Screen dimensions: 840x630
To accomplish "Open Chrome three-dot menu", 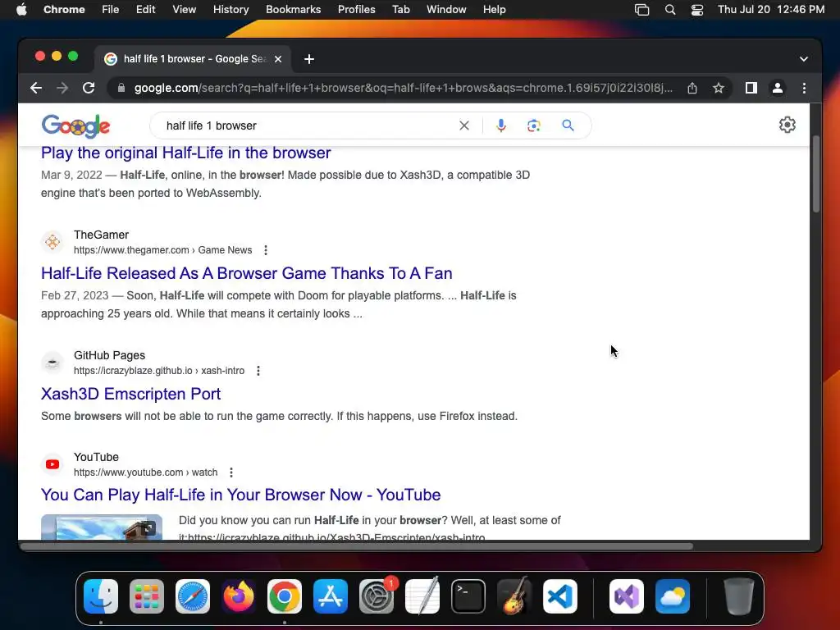I will 804,88.
